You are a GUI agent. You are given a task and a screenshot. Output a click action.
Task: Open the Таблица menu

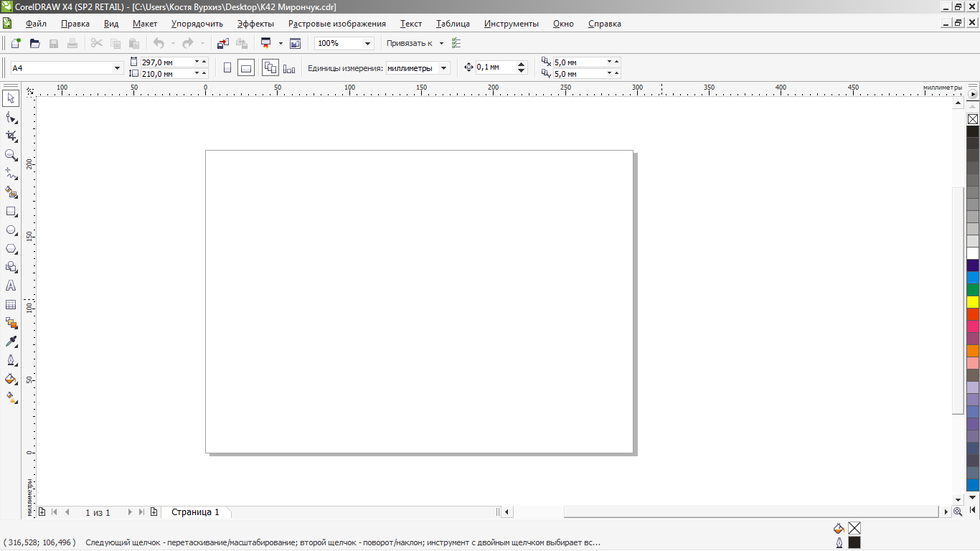453,23
